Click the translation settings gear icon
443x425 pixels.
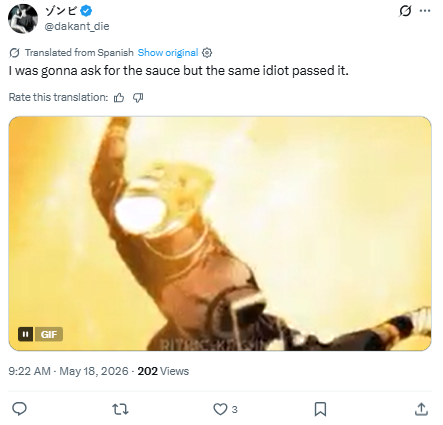point(207,53)
